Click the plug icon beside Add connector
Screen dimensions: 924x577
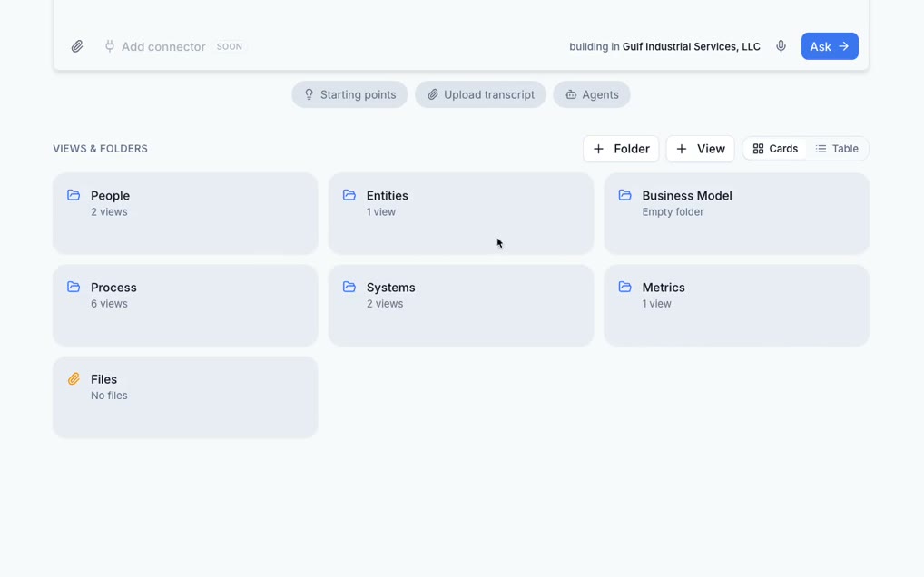[x=110, y=46]
